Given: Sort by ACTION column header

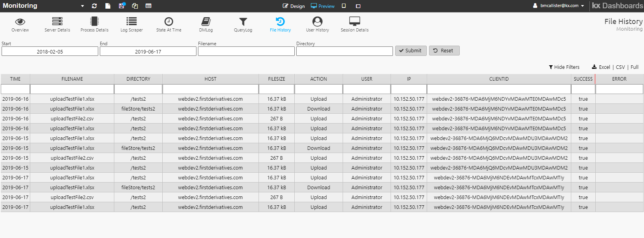Looking at the screenshot, I should point(319,79).
